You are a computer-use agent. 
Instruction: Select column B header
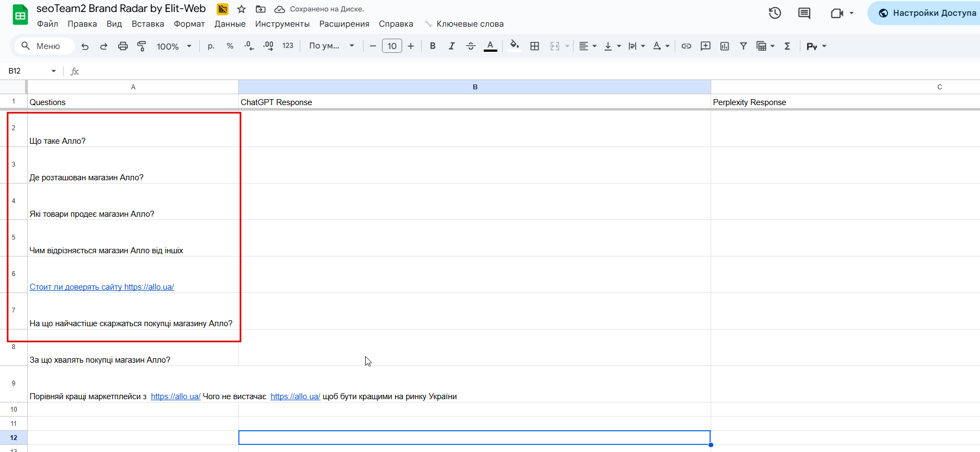coord(474,87)
